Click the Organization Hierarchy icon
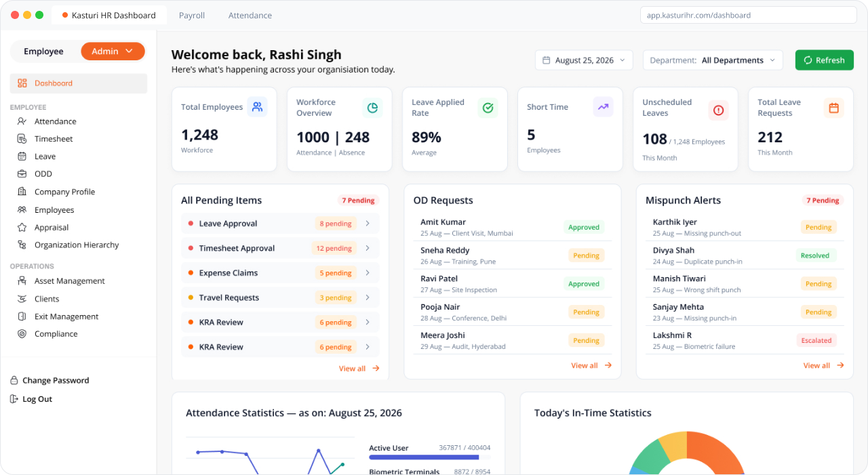Viewport: 868px width, 475px height. [x=22, y=245]
